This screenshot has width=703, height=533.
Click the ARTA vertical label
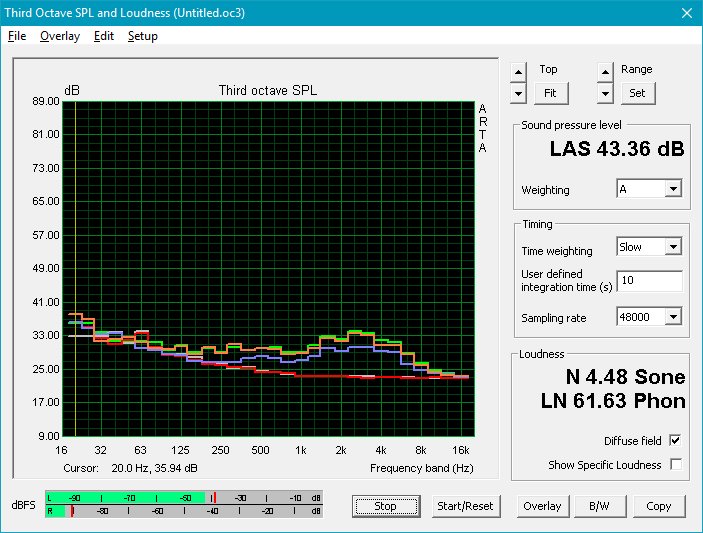pyautogui.click(x=482, y=128)
